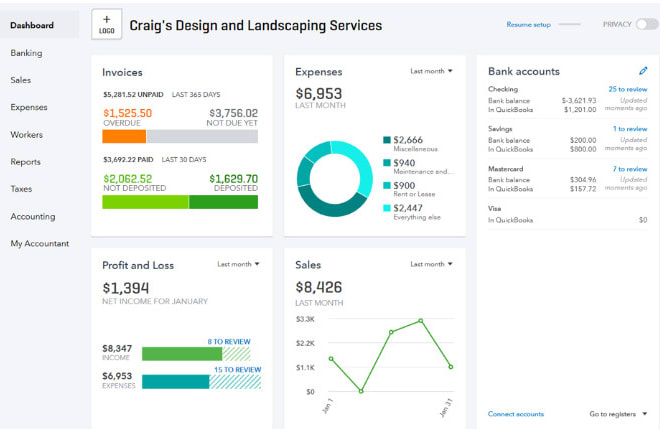This screenshot has width=660, height=429.
Task: Click the Savings account name
Action: 500,128
